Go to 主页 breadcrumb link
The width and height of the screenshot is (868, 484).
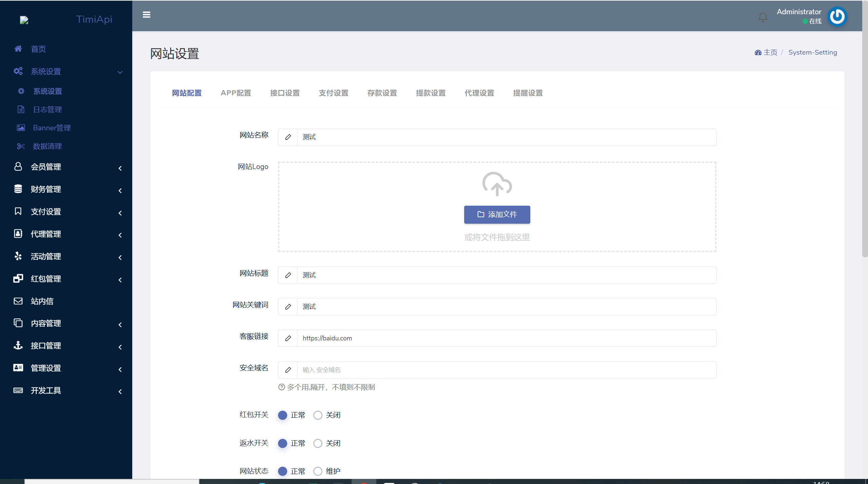pyautogui.click(x=770, y=53)
